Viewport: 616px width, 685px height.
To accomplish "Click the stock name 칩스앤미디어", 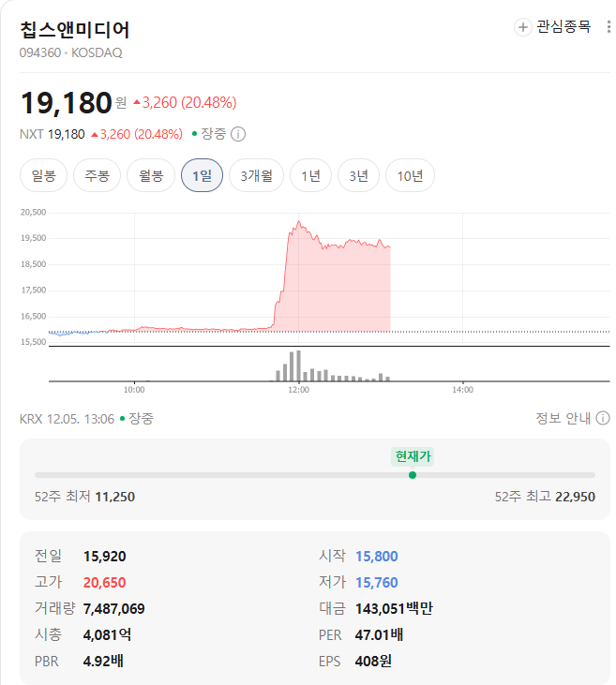I will [75, 30].
